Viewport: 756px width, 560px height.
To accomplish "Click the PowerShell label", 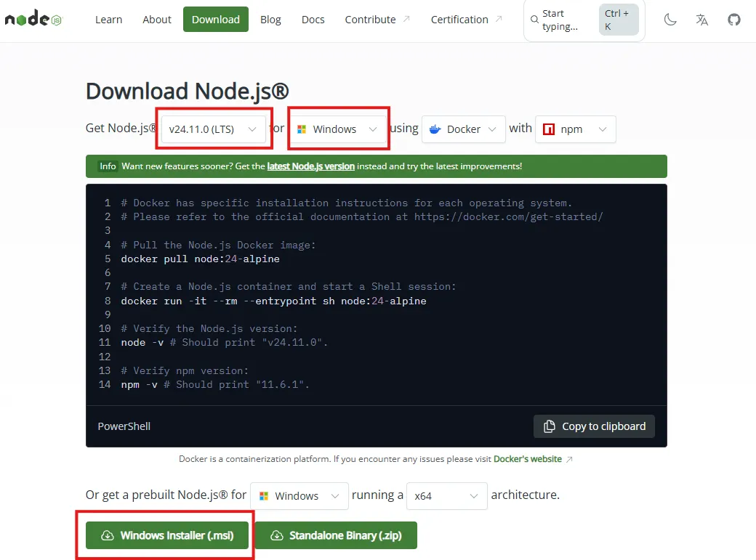I will pos(124,426).
